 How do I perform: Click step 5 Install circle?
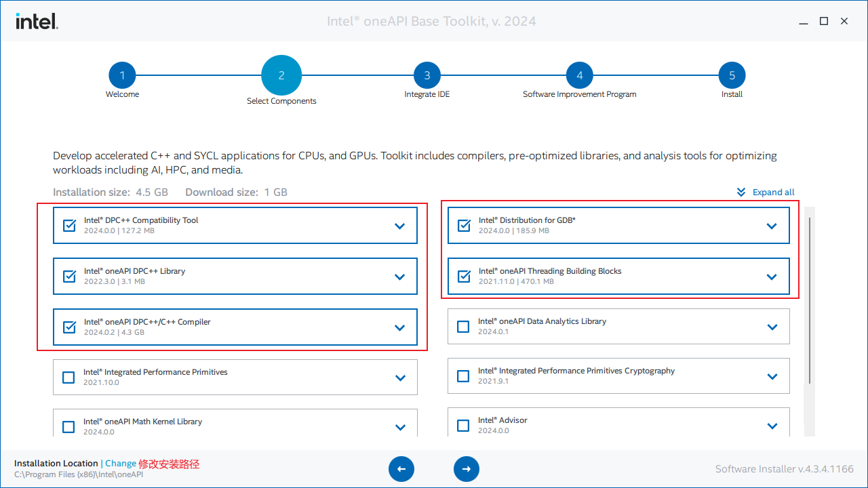[732, 76]
